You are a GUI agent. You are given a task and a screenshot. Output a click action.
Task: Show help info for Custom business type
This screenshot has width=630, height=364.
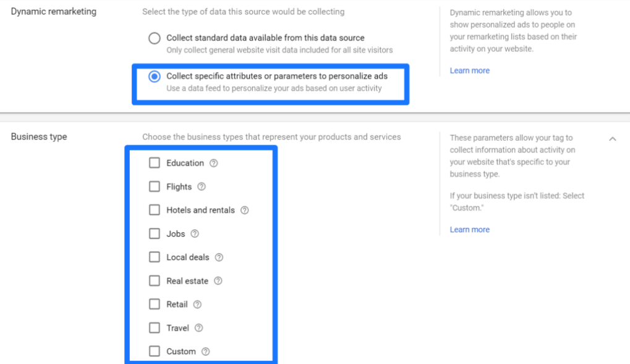pyautogui.click(x=206, y=351)
